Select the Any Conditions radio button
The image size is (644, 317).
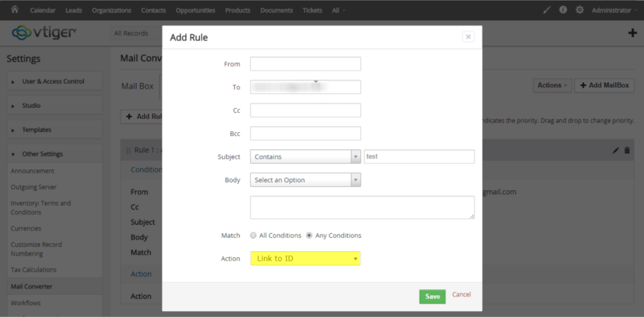click(309, 236)
